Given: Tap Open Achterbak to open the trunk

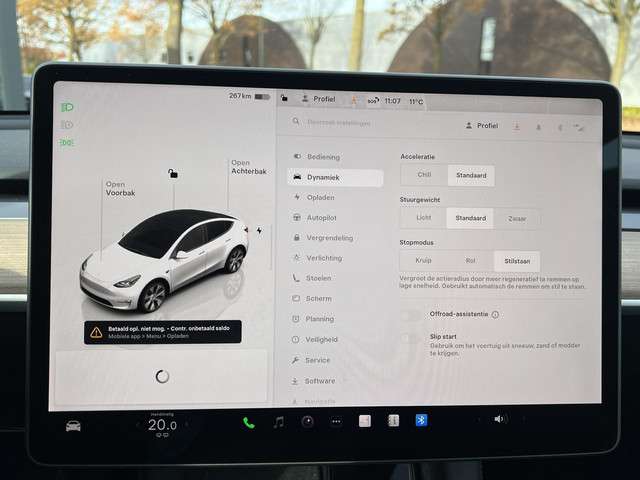Looking at the screenshot, I should tap(247, 167).
